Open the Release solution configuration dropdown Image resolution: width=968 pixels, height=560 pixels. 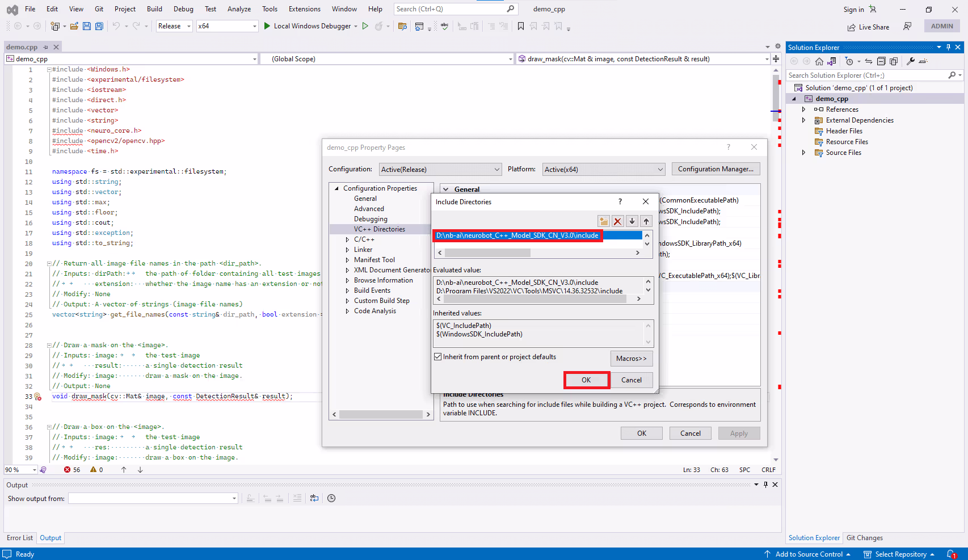(174, 26)
